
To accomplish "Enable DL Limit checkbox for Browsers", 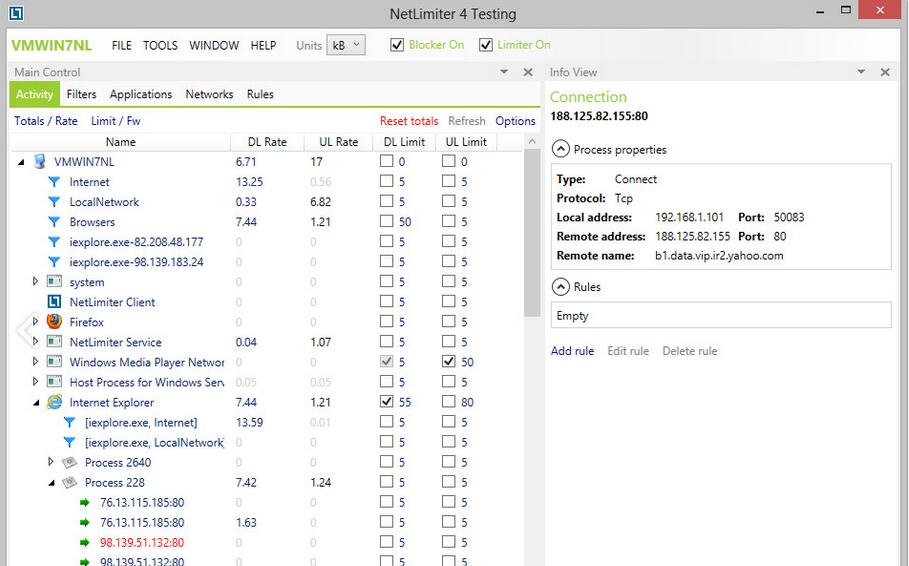I will tap(387, 221).
